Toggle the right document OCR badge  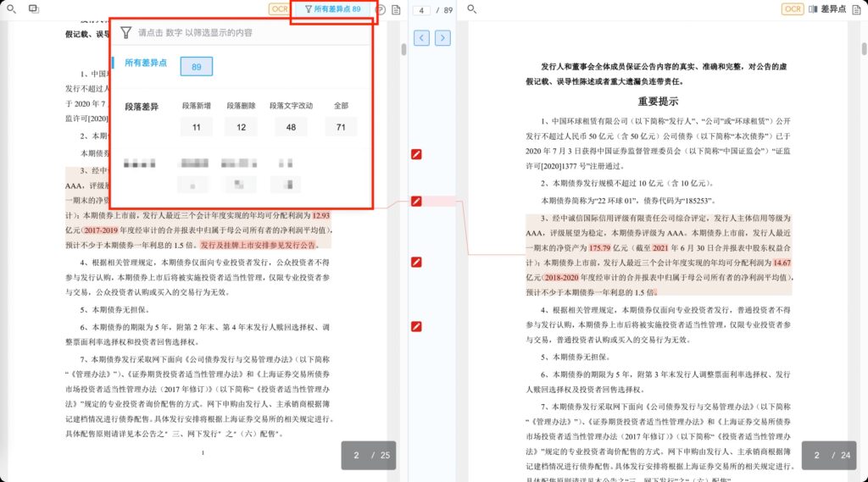793,9
